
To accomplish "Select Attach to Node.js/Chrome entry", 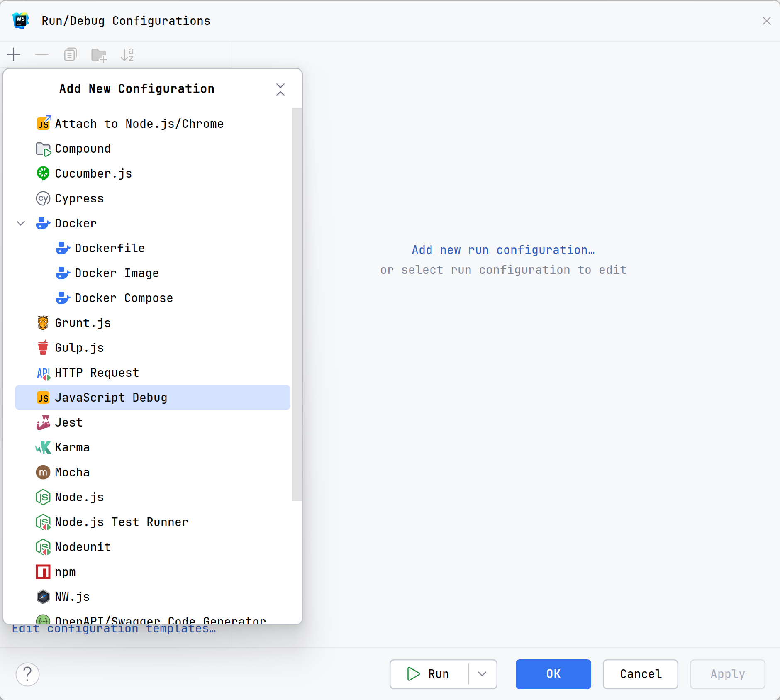I will click(x=139, y=124).
